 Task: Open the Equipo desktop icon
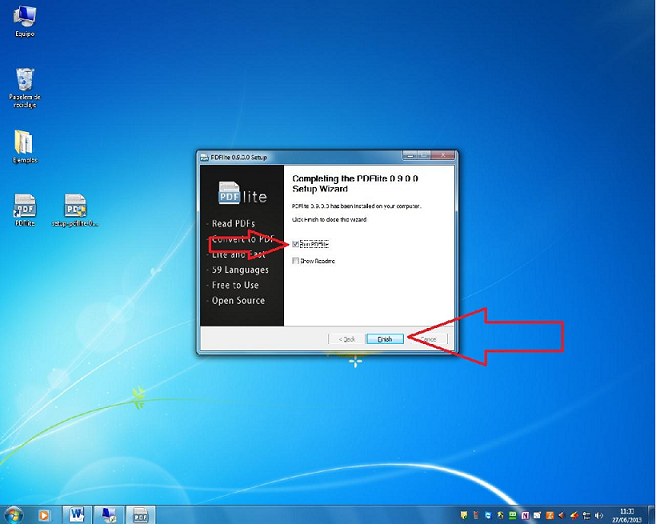(x=25, y=21)
